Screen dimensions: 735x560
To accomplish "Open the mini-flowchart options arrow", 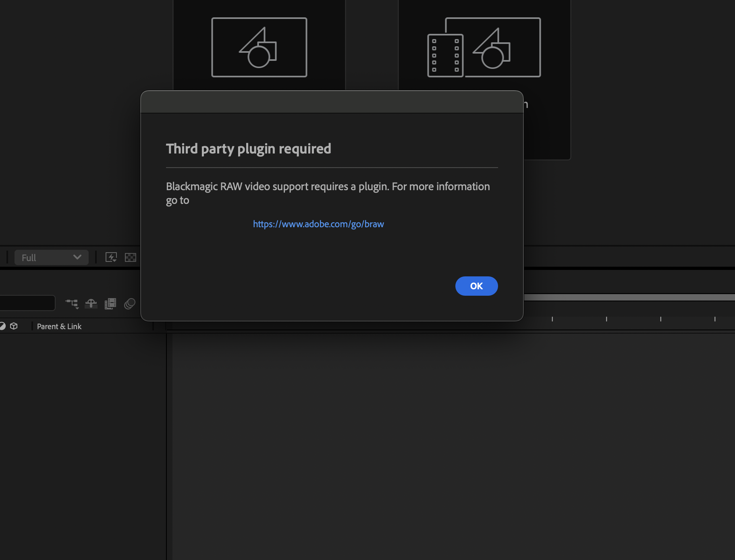I will pos(76,308).
